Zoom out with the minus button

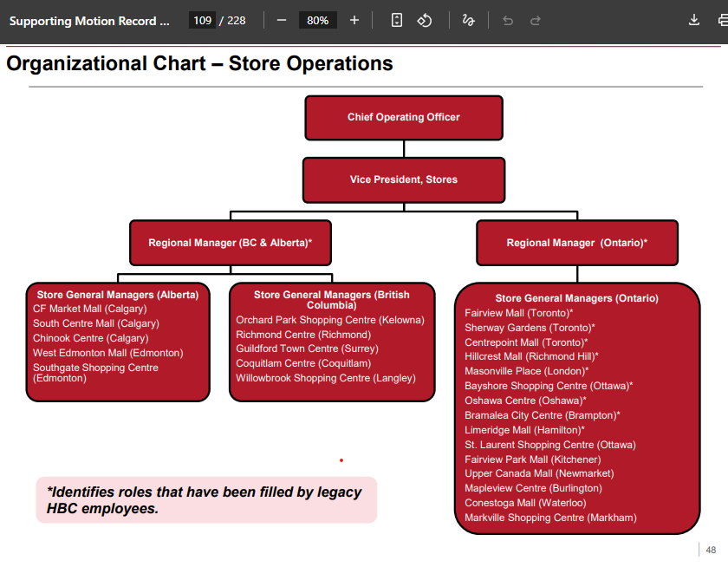pyautogui.click(x=282, y=21)
